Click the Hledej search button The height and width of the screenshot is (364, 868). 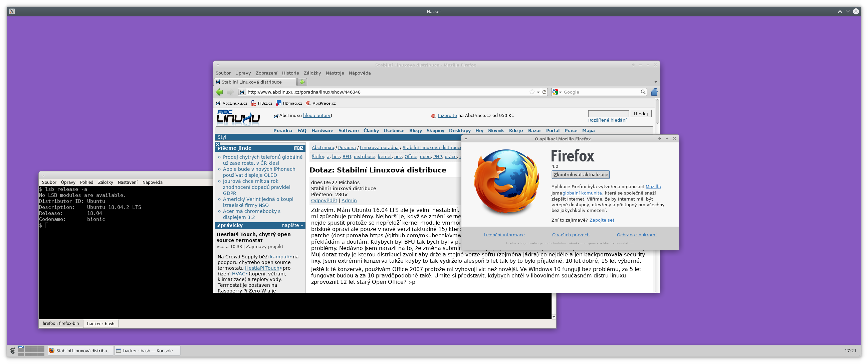[x=641, y=114]
